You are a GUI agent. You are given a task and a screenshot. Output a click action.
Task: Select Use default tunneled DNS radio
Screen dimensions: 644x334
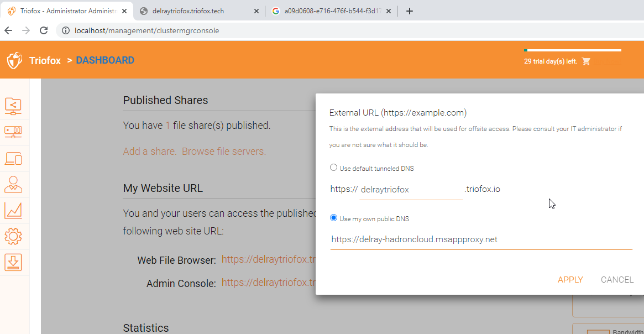coord(333,168)
